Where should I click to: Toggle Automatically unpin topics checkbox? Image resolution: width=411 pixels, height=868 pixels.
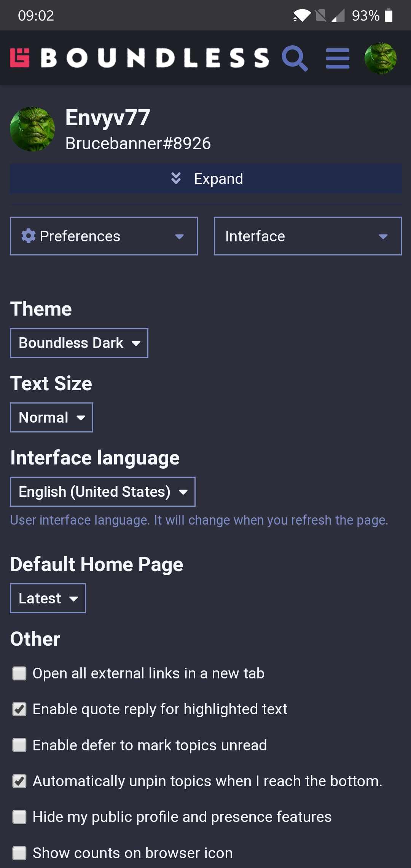(x=19, y=781)
